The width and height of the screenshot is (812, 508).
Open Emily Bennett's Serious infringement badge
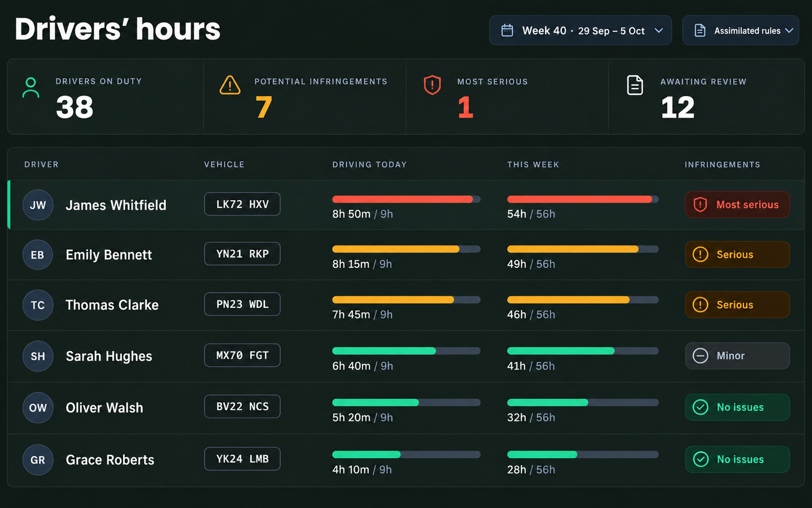coord(737,254)
